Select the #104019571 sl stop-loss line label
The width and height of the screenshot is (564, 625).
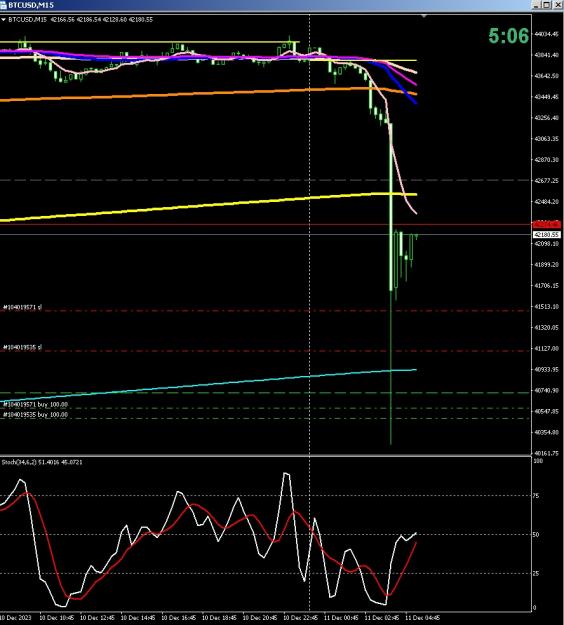(x=22, y=307)
